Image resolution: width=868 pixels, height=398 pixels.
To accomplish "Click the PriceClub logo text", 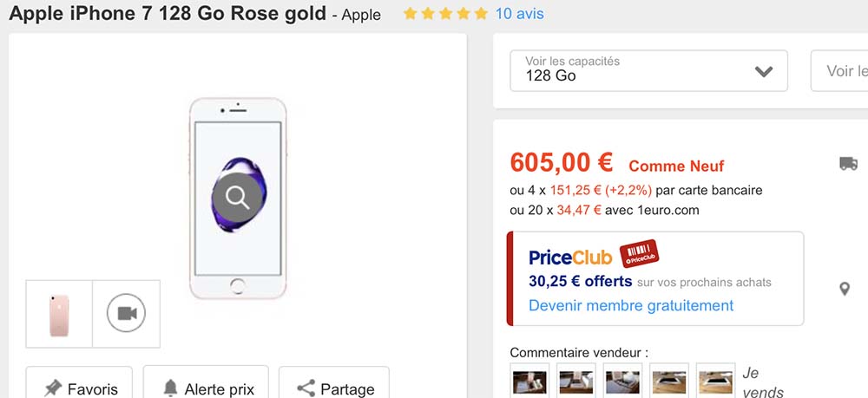I will (569, 258).
